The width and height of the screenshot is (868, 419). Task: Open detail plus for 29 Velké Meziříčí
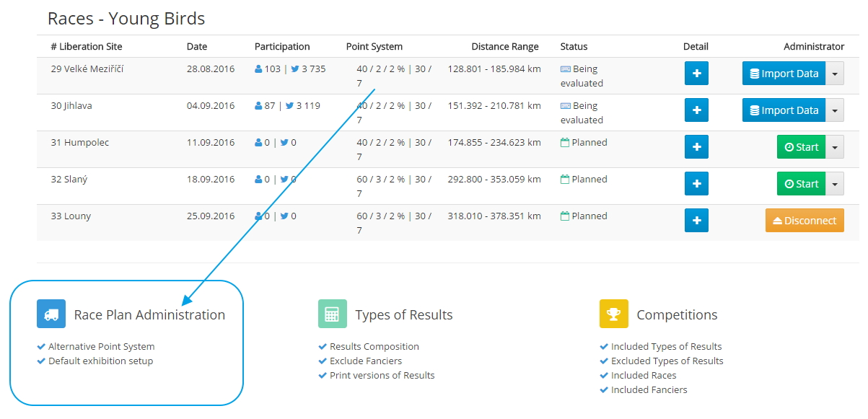coord(696,74)
